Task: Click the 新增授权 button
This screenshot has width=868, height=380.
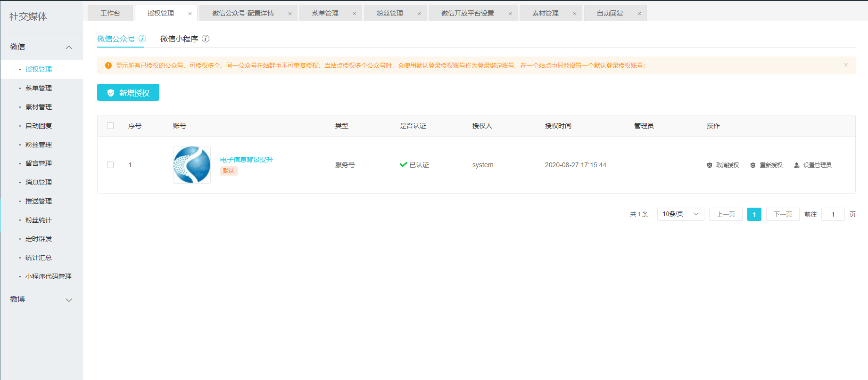Action: tap(128, 93)
